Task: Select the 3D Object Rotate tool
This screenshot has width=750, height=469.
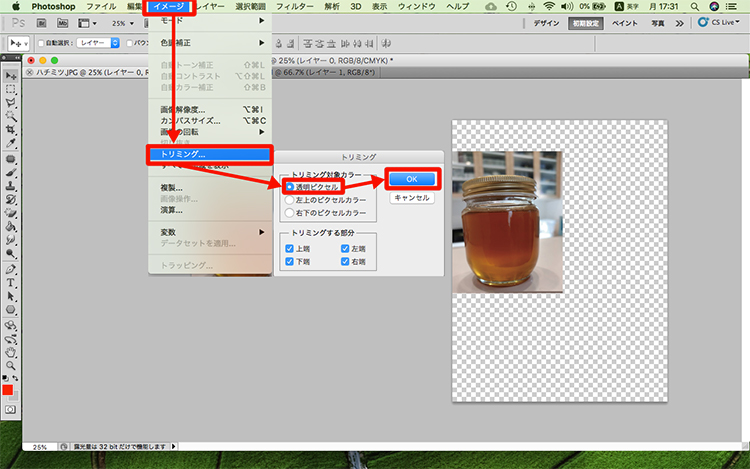Action: [x=11, y=326]
